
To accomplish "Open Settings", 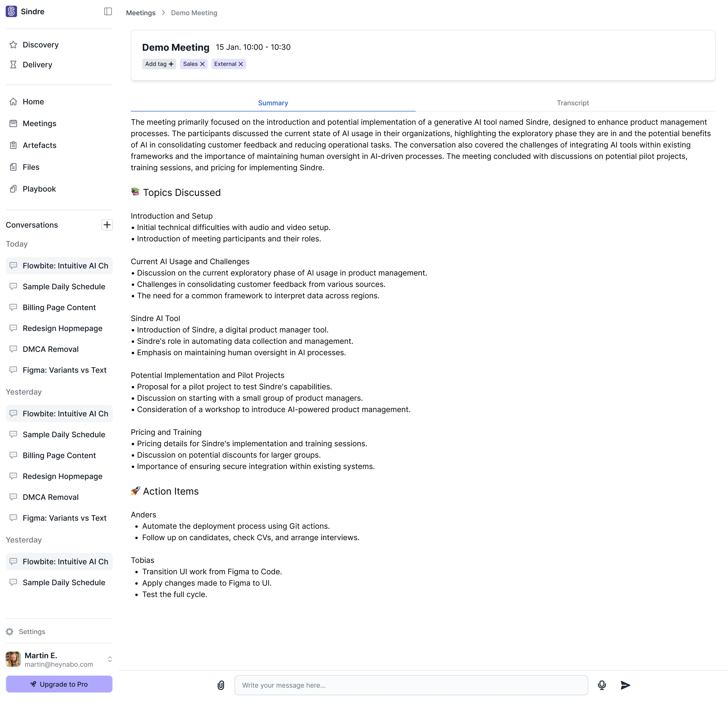I will click(32, 631).
